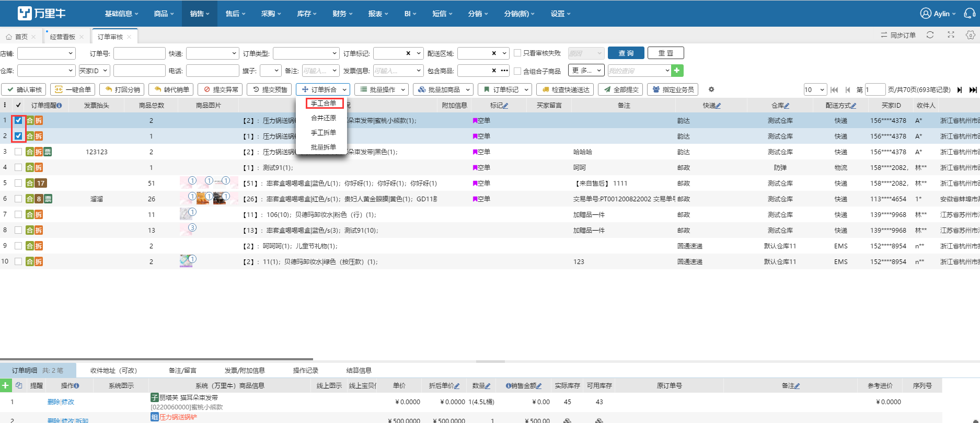Viewport: 980px width, 423px height.
Task: Select 手工合单 from the dropdown menu
Action: coord(324,103)
